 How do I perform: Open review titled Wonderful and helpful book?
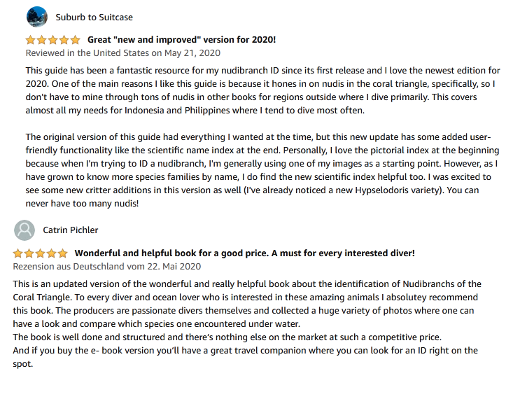[244, 253]
